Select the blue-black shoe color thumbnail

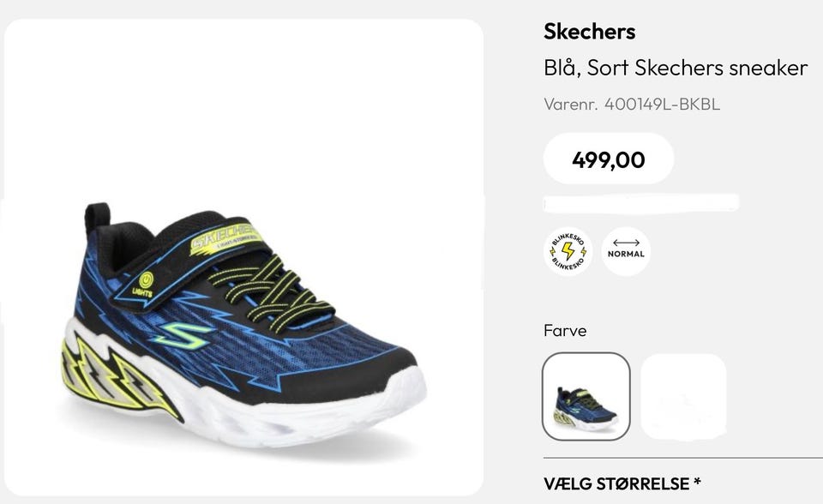pyautogui.click(x=586, y=396)
